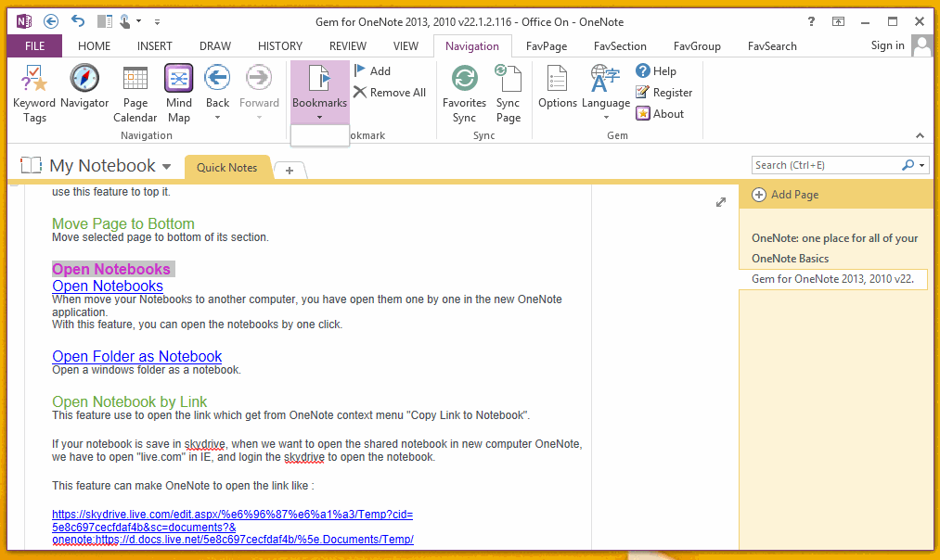Open the search scope dropdown arrow
940x560 pixels.
click(x=922, y=165)
